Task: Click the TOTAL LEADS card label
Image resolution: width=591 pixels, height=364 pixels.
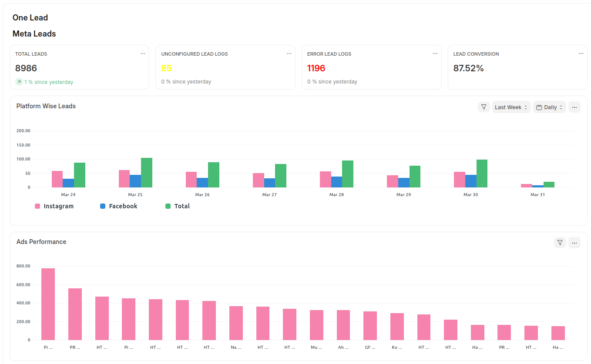Action: [31, 54]
